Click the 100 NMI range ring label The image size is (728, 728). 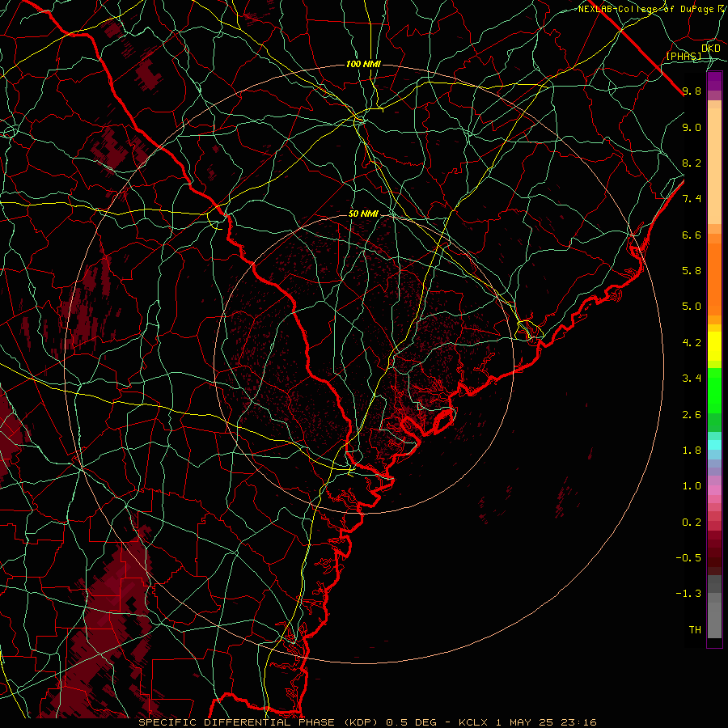[363, 64]
